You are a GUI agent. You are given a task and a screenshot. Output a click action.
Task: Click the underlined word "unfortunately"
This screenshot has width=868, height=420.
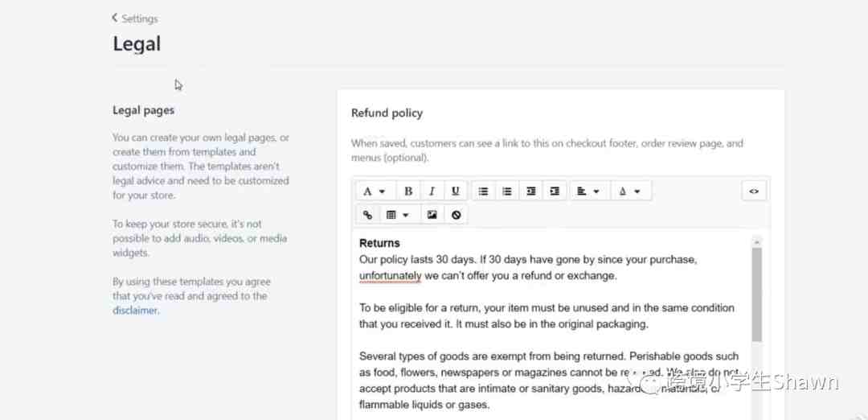click(390, 276)
